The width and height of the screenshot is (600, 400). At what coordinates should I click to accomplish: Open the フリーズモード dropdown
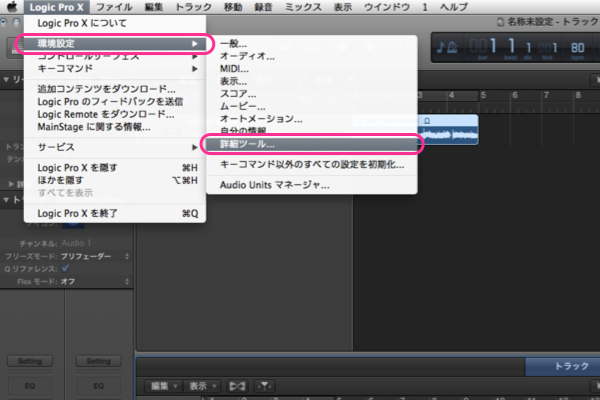coord(95,256)
